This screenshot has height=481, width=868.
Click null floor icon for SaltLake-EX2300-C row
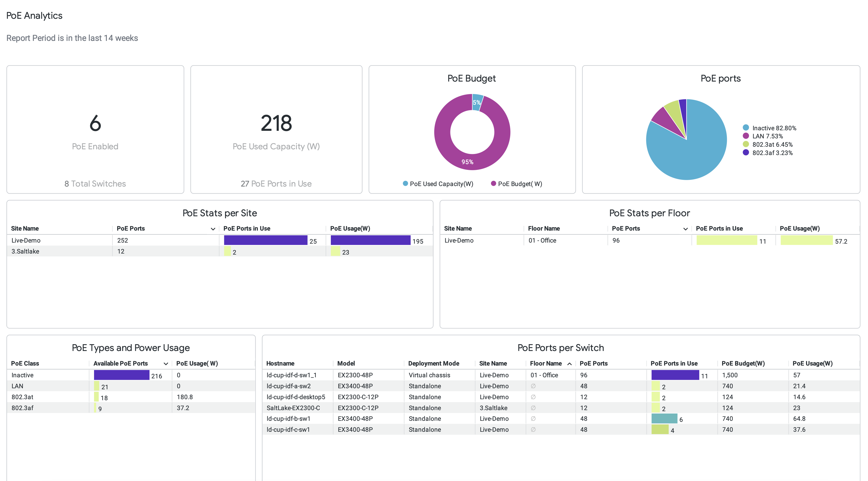point(533,408)
